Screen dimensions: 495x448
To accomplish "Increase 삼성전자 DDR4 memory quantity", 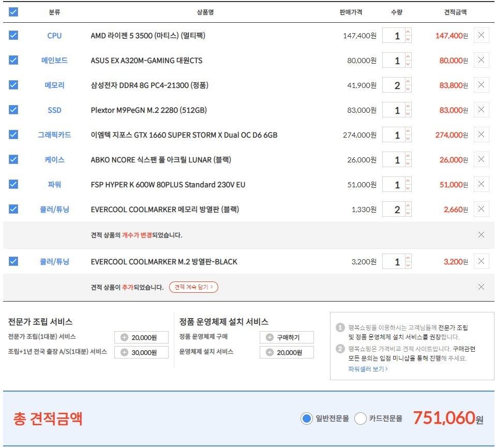I will pos(408,81).
